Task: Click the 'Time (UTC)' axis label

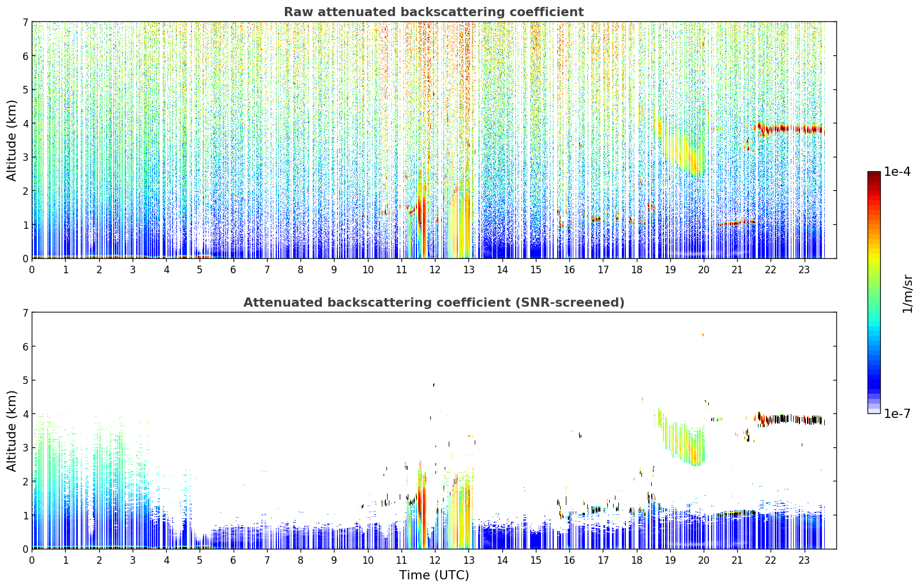Action: pos(434,575)
